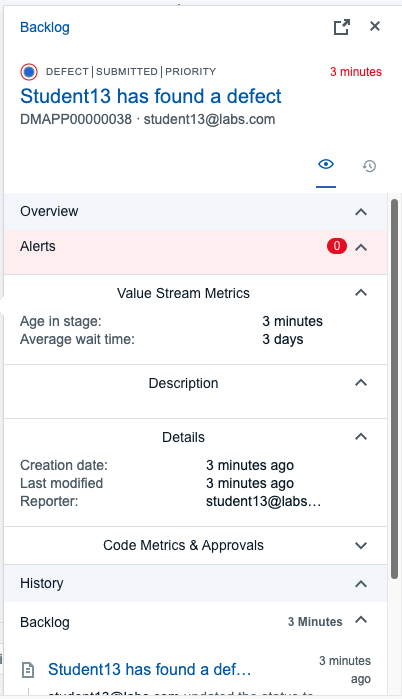The image size is (402, 699).
Task: Collapse the Backlog history entry
Action: (x=361, y=620)
